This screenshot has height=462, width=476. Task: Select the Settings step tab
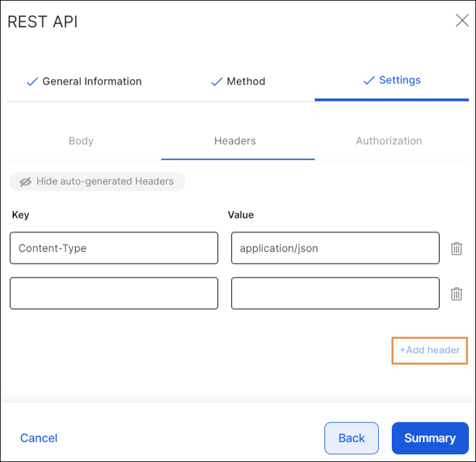click(399, 81)
